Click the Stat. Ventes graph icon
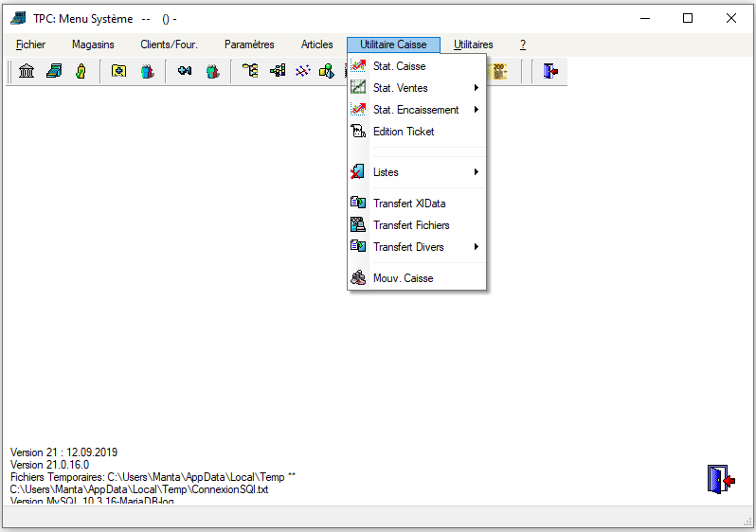Viewport: 756px width, 532px height. pyautogui.click(x=358, y=88)
